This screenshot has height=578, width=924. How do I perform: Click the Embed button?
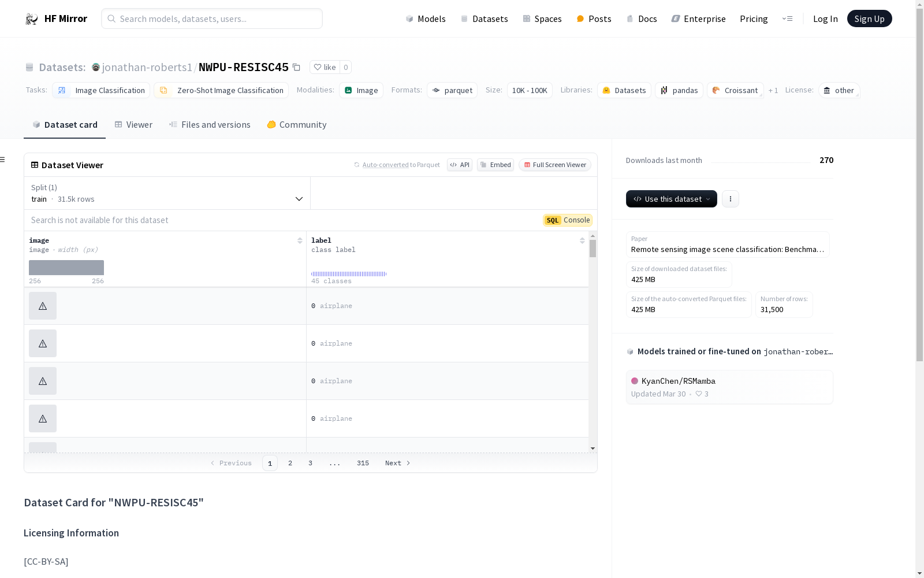(495, 165)
